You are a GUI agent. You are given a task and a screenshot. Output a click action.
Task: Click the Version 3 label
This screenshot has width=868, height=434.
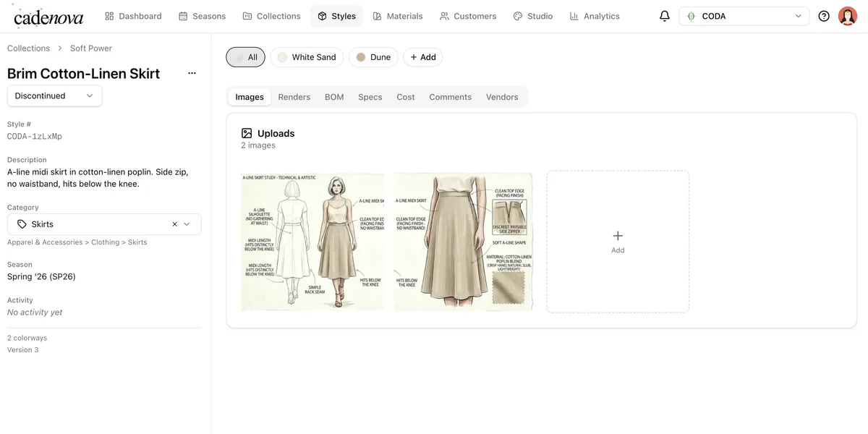pos(23,350)
